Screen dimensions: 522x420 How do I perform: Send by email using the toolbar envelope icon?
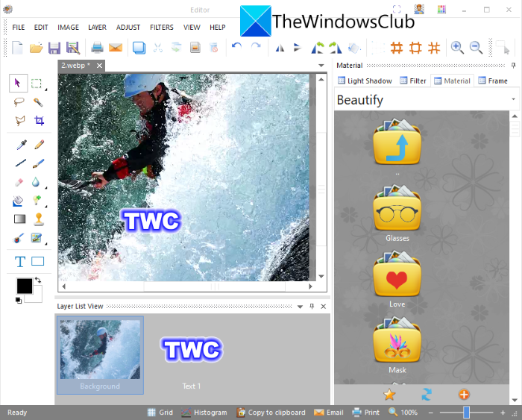[x=116, y=48]
